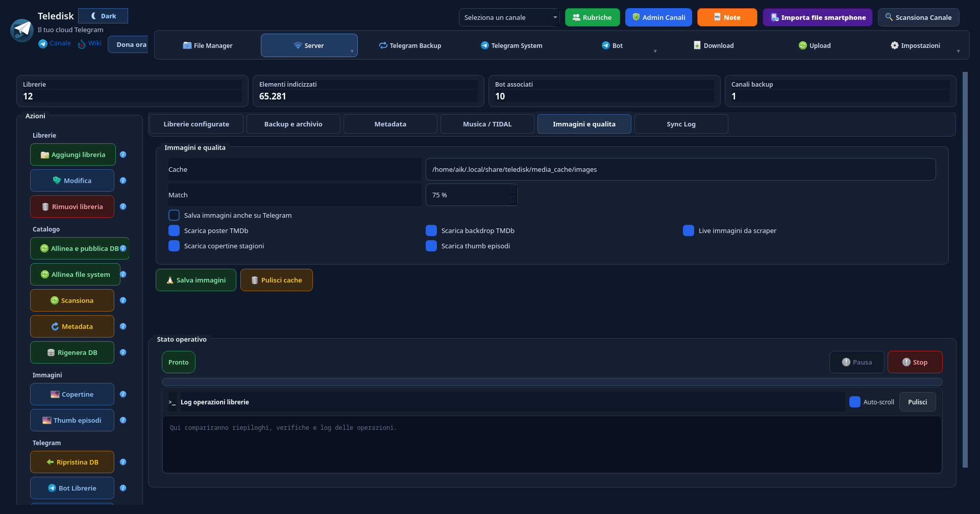This screenshot has width=980, height=514.
Task: Switch theme with Dark button
Action: pos(103,16)
